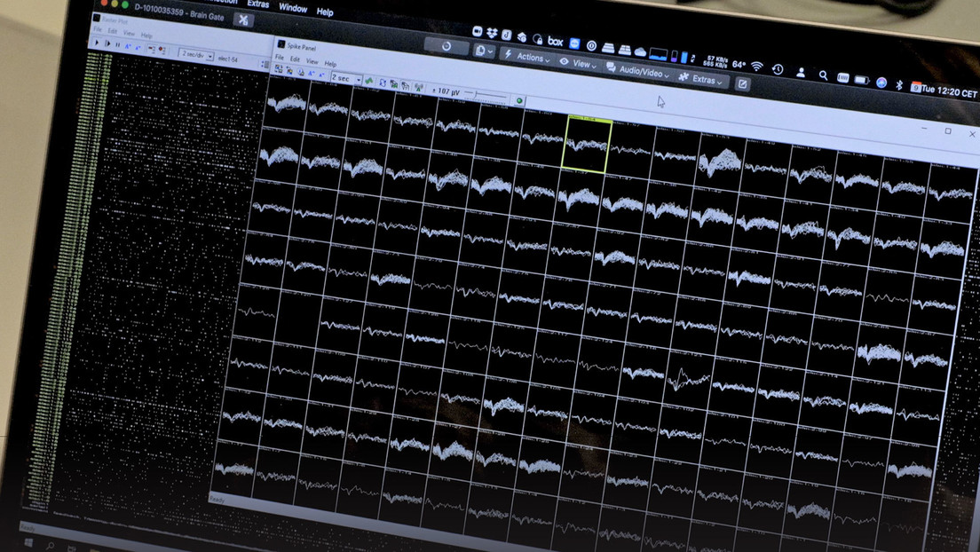The height and width of the screenshot is (552, 980).
Task: Click the green status indicator in Spike Panel
Action: point(519,101)
